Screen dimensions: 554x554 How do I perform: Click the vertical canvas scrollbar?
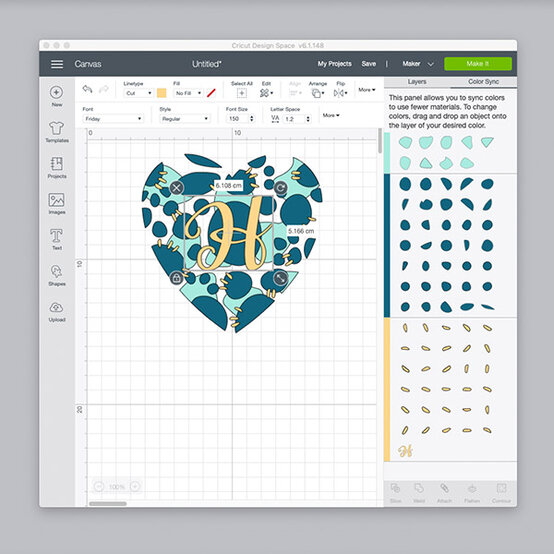point(380,141)
